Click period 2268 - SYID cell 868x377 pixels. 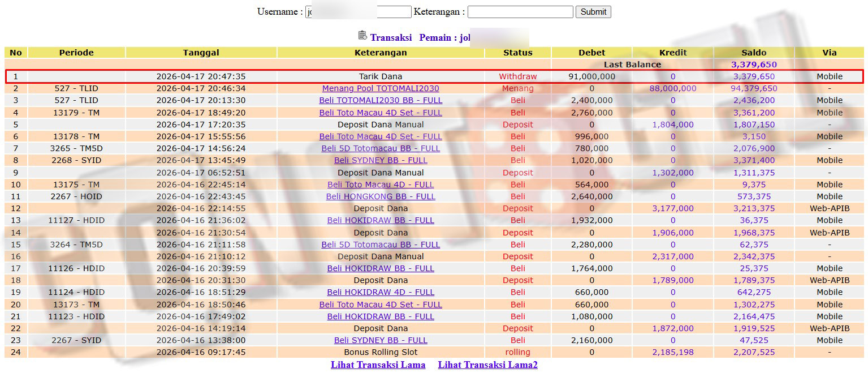coord(76,160)
